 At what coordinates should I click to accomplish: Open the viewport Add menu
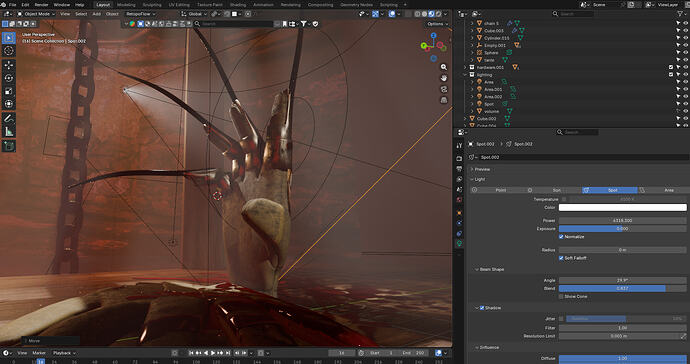click(x=96, y=14)
